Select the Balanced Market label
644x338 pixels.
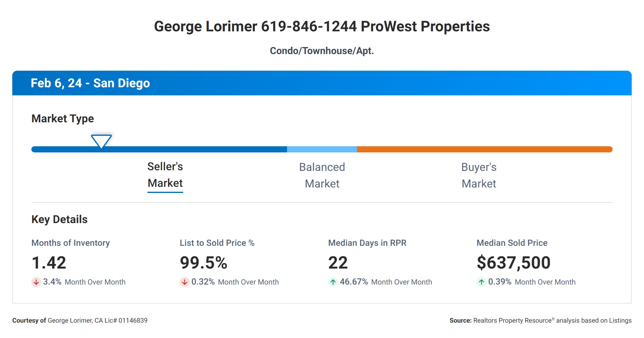pos(322,175)
